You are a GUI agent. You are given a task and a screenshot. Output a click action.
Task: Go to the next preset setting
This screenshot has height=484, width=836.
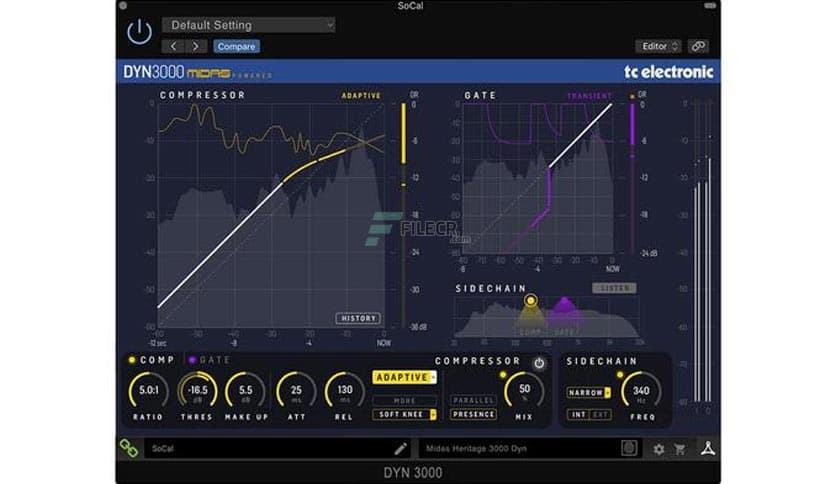point(195,46)
